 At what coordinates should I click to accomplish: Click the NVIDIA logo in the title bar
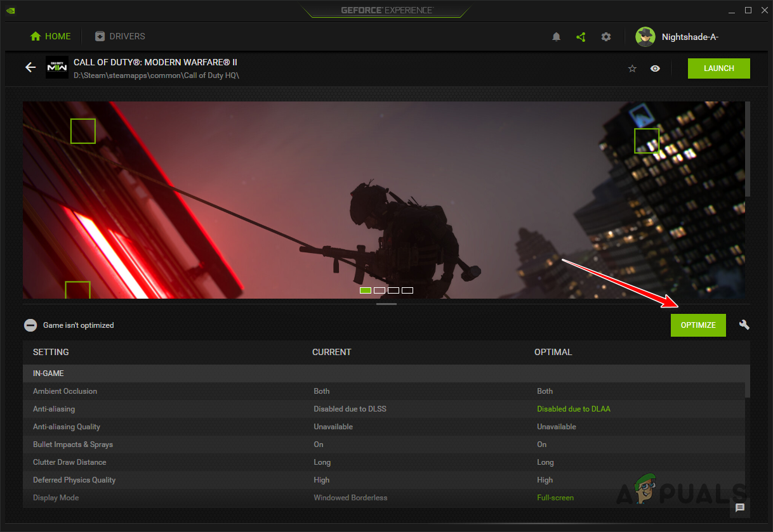pos(10,10)
